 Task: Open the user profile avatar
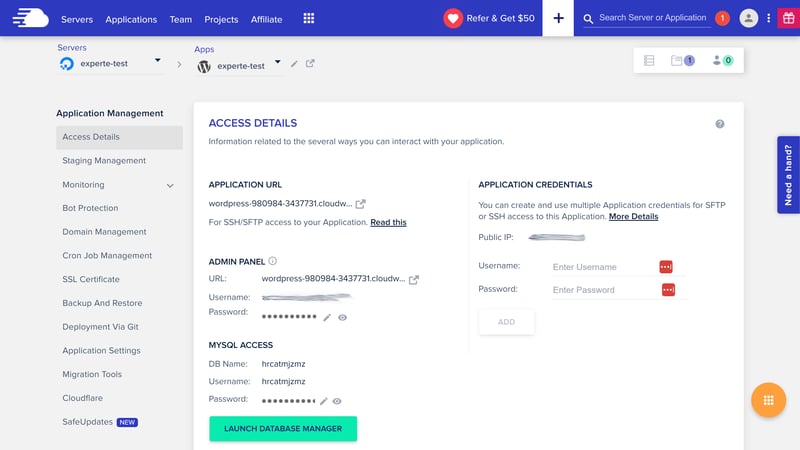point(748,18)
